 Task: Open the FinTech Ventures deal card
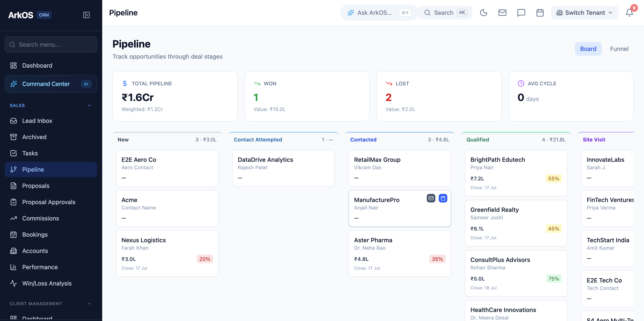[607, 208]
